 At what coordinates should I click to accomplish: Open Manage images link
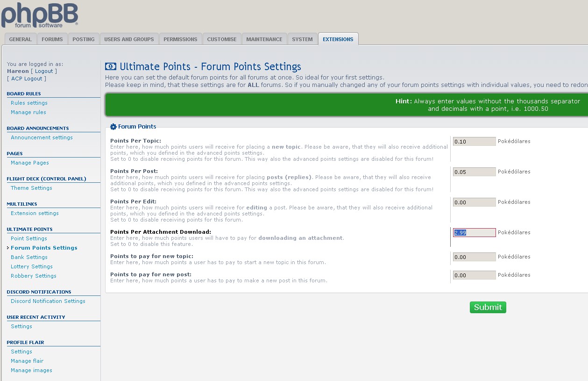click(31, 370)
